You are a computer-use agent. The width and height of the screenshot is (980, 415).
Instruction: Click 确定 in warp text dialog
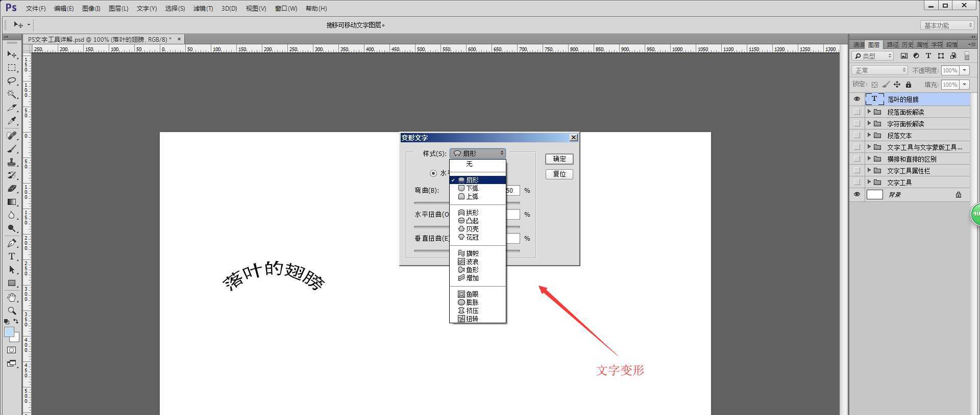pyautogui.click(x=559, y=159)
